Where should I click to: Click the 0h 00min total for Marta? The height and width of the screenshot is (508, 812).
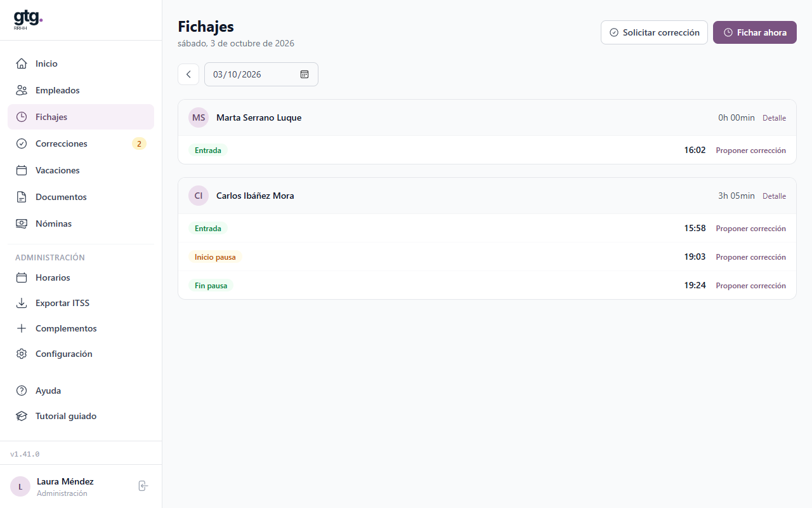coord(737,117)
